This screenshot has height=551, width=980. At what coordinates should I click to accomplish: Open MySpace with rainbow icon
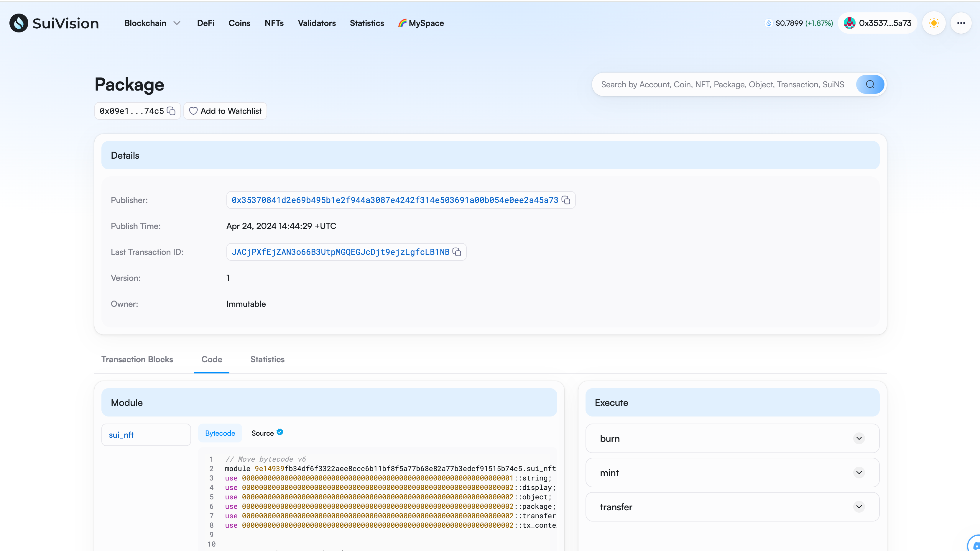[421, 23]
